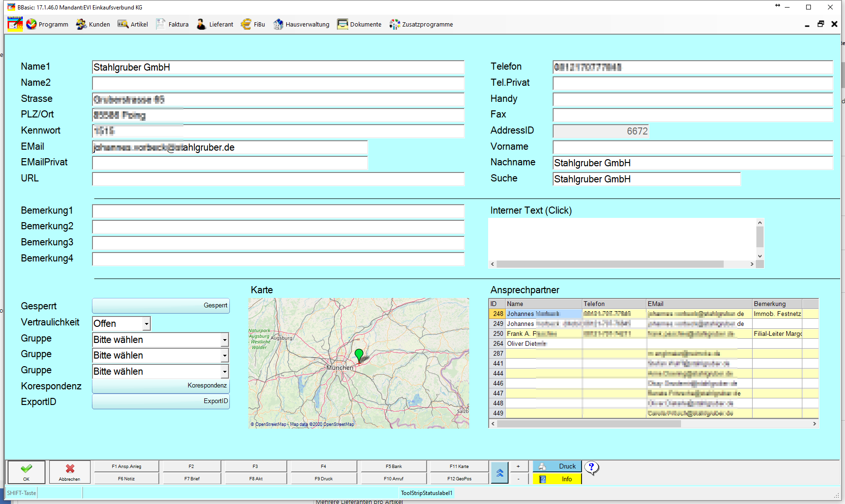Open the Zusatzprogramme menu
The image size is (845, 504).
pos(421,24)
